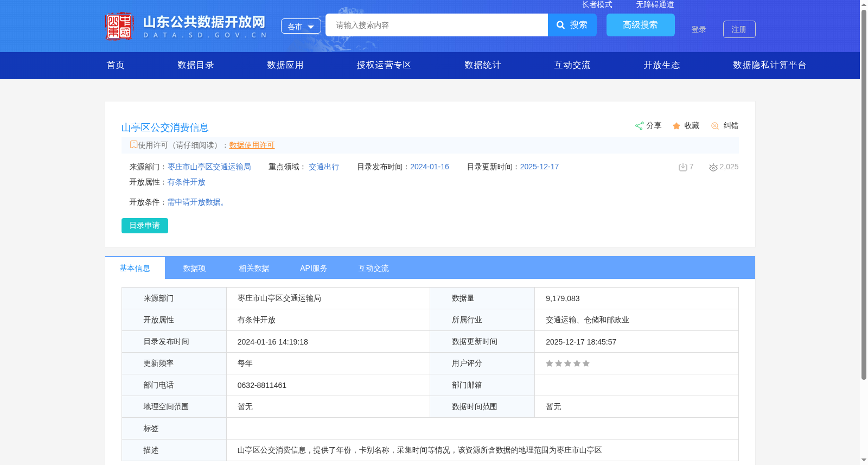Viewport: 868px width, 465px height.
Task: Switch to the 相关数据 tab
Action: click(254, 268)
